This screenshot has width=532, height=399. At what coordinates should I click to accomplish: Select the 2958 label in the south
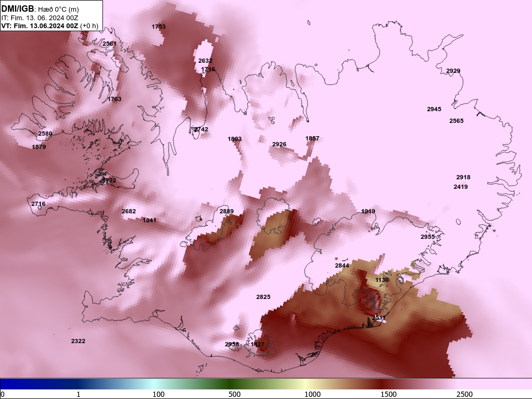232,344
